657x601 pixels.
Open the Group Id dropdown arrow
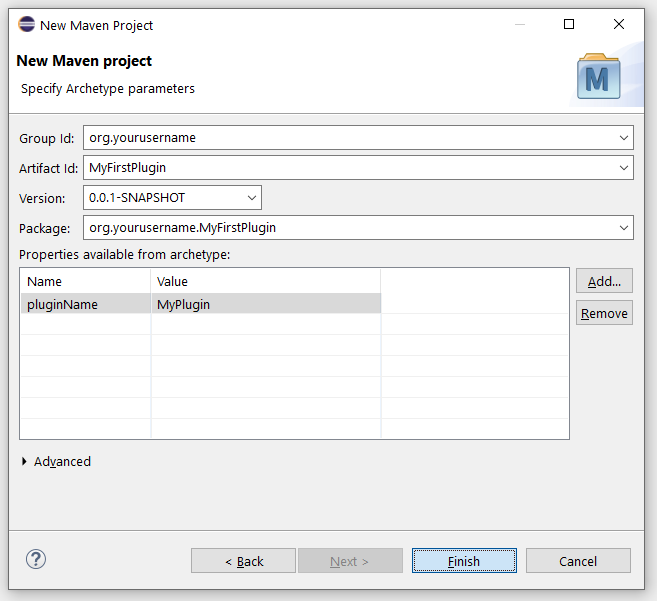point(624,138)
